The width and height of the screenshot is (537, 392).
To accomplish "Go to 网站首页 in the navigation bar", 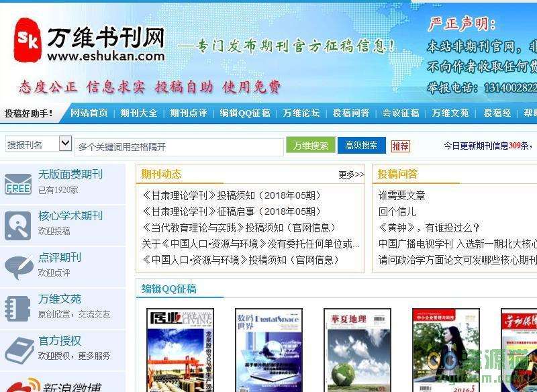I will coord(89,113).
